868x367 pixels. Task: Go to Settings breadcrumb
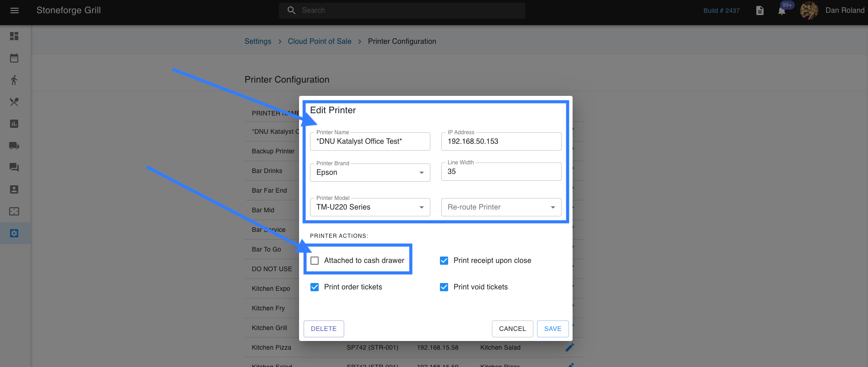tap(258, 42)
